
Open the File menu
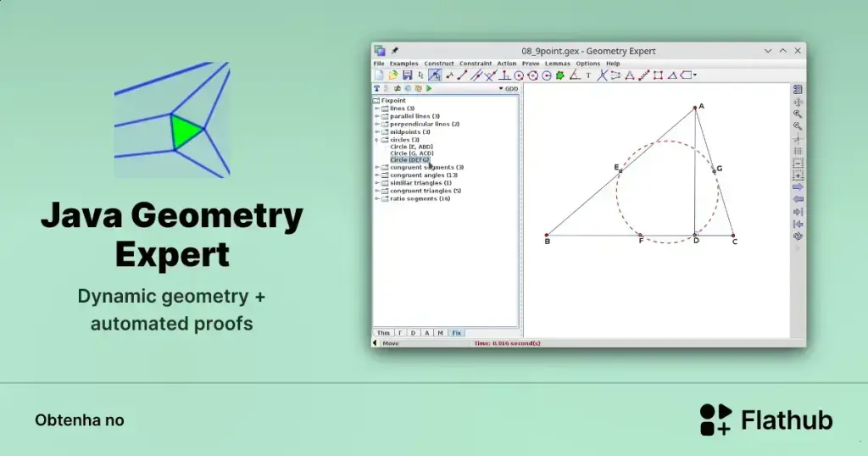point(379,64)
